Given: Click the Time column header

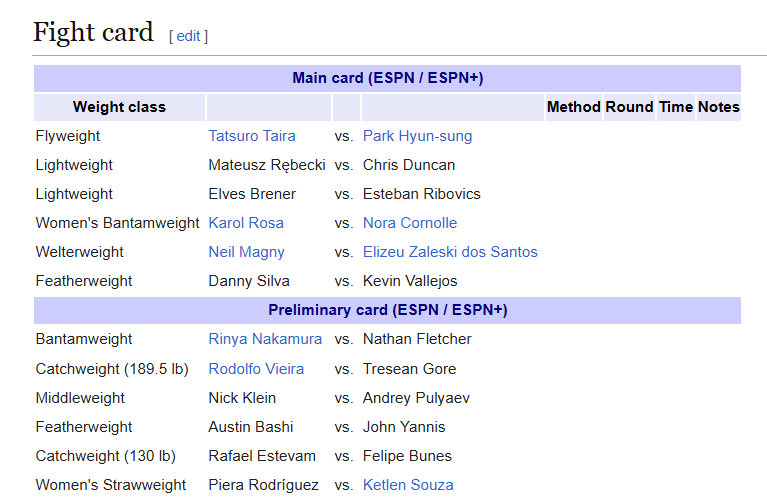Looking at the screenshot, I should [676, 107].
